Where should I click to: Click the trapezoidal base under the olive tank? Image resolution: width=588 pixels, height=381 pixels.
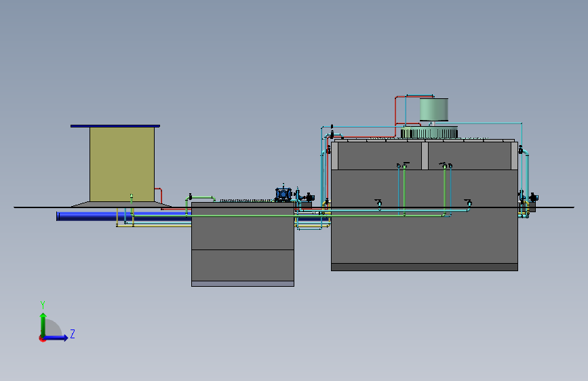(x=121, y=204)
